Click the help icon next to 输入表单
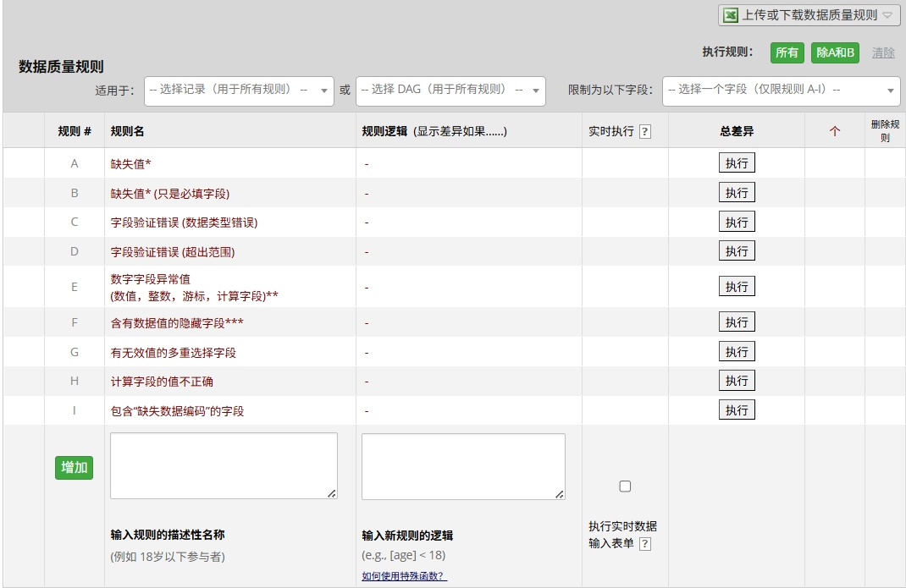This screenshot has height=588, width=906. pos(645,543)
